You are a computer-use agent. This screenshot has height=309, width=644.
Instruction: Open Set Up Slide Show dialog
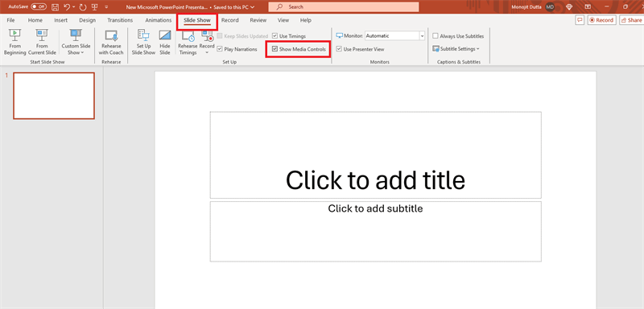[x=143, y=43]
